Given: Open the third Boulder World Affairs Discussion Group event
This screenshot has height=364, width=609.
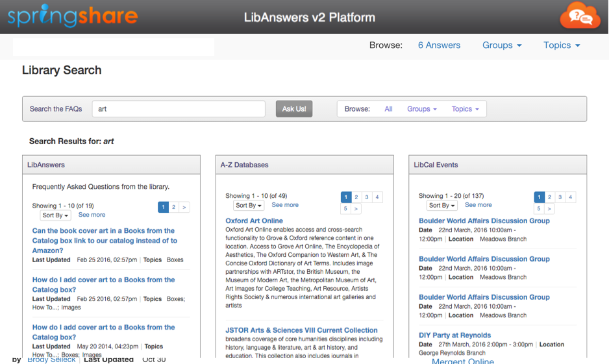Looking at the screenshot, I should pyautogui.click(x=484, y=297).
